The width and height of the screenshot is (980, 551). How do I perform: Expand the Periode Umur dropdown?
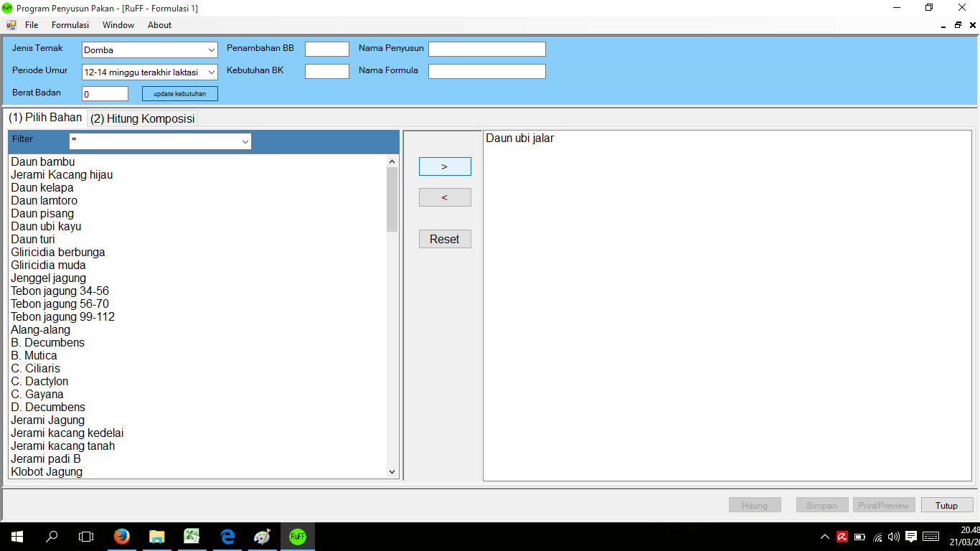coord(212,72)
